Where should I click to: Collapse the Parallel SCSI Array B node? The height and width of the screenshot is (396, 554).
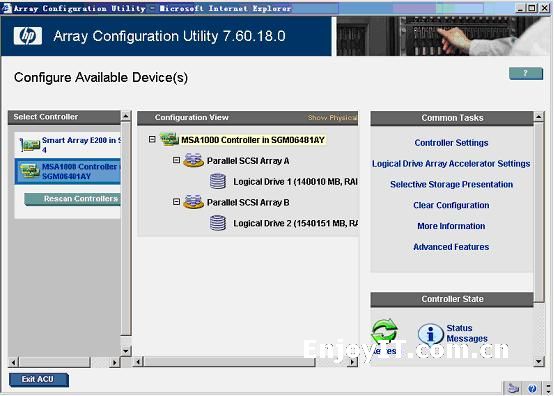176,202
